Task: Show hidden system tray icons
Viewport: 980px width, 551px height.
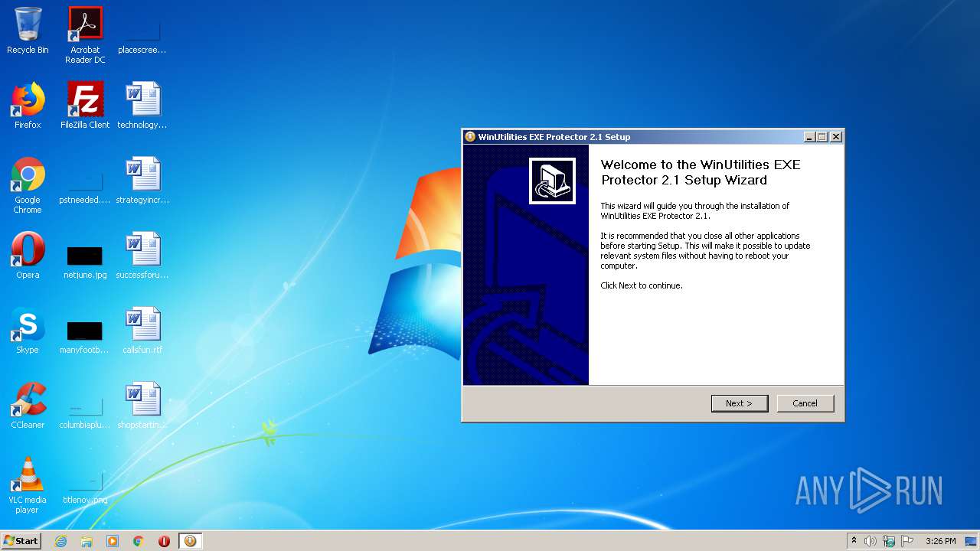Action: point(854,541)
